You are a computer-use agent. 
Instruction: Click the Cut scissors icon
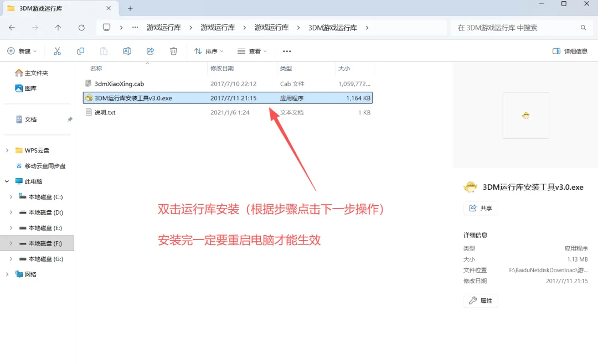pyautogui.click(x=57, y=51)
